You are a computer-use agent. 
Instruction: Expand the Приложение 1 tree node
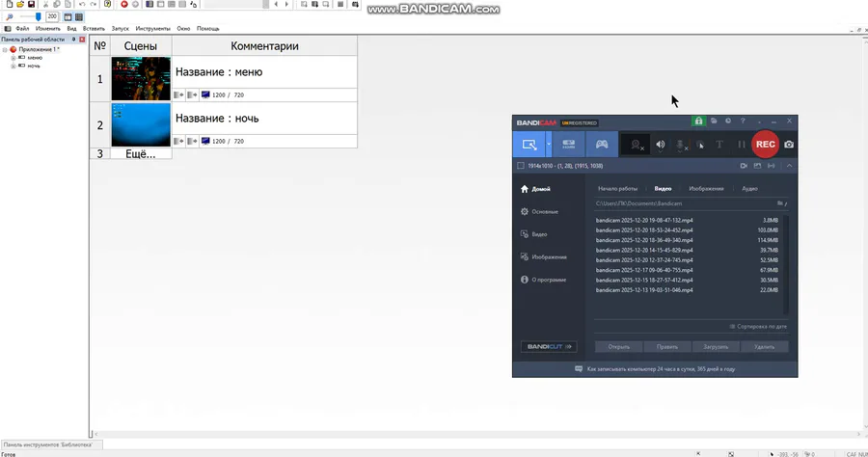pos(5,49)
